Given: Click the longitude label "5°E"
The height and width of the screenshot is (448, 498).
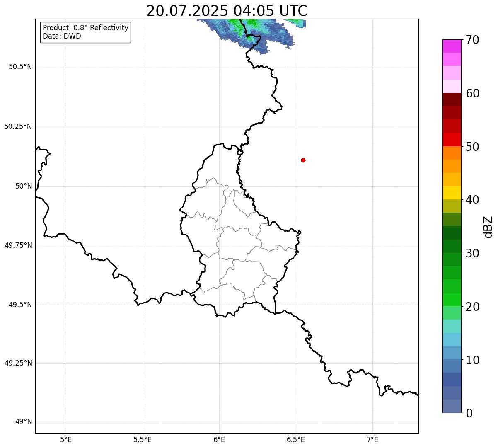Looking at the screenshot, I should 66,439.
